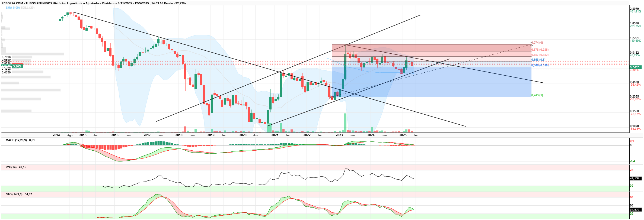Click the 119,49% axis percentage

[635, 41]
